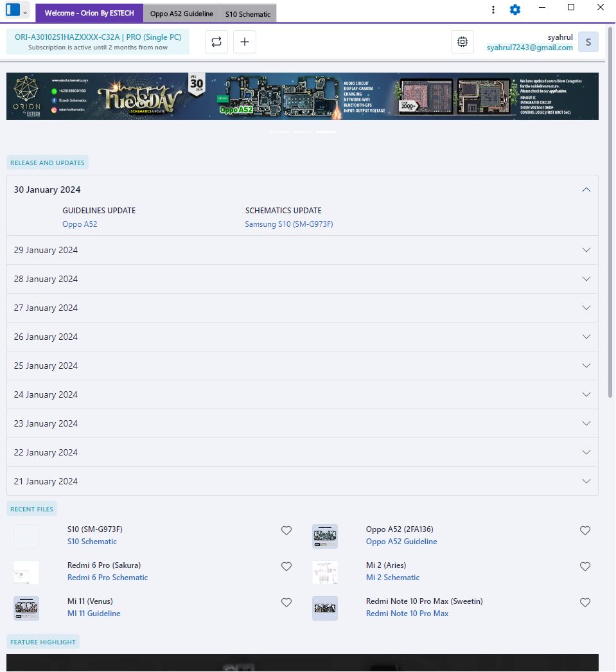
Task: Favorite the S10 (SM-G973F) file heart
Action: (x=286, y=531)
